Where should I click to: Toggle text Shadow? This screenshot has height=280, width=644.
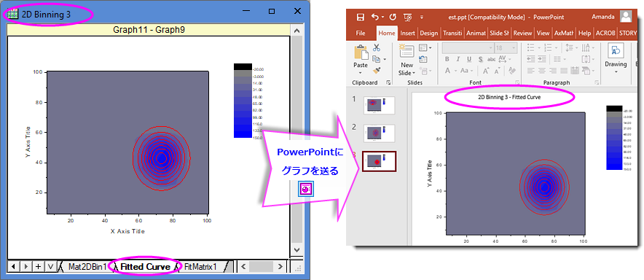tap(480, 59)
